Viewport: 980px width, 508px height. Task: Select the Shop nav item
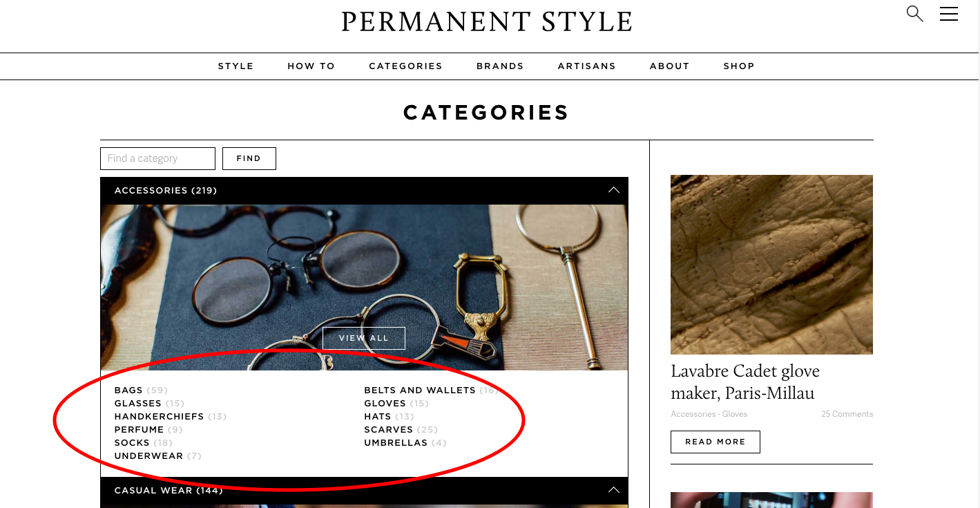click(x=739, y=66)
